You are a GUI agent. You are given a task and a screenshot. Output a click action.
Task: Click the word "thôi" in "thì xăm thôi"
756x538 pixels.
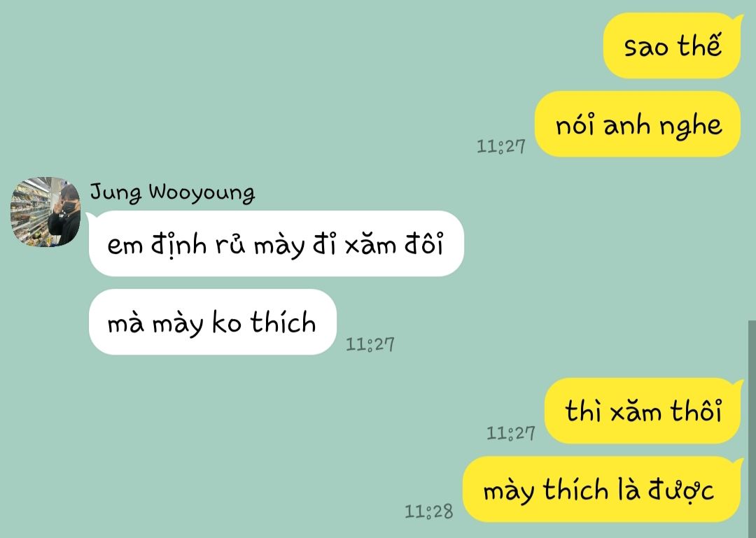(696, 411)
